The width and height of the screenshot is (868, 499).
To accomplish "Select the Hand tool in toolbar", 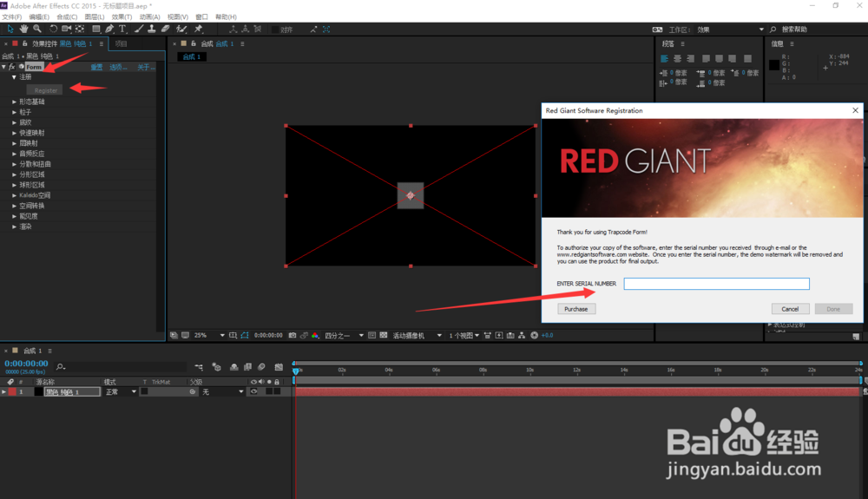I will click(24, 30).
